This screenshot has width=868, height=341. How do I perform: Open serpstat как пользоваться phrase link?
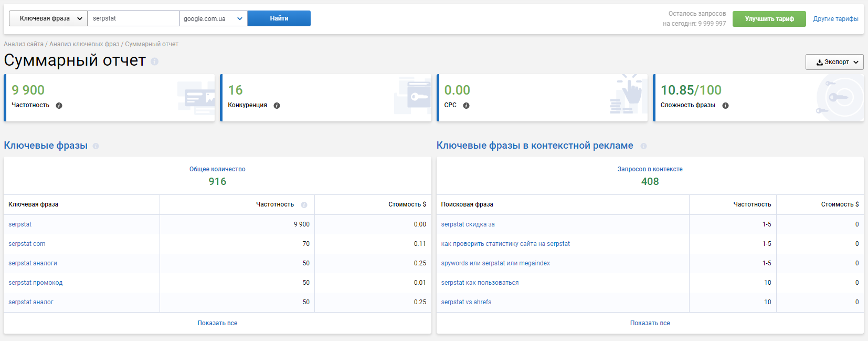480,283
